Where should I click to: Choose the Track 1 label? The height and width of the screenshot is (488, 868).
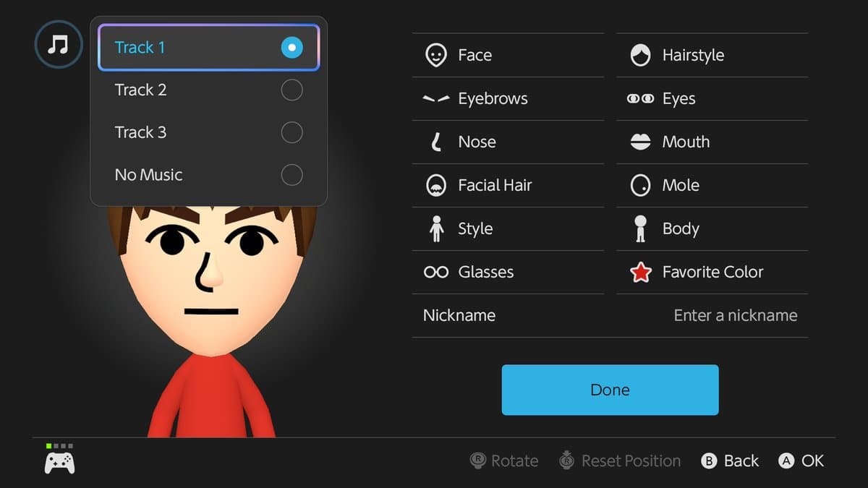140,48
